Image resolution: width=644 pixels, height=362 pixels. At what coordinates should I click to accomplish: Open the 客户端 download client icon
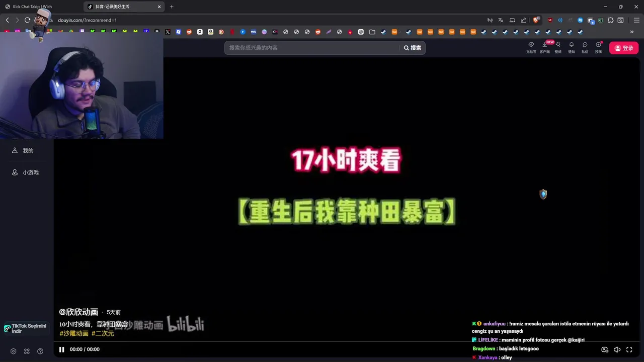[545, 47]
